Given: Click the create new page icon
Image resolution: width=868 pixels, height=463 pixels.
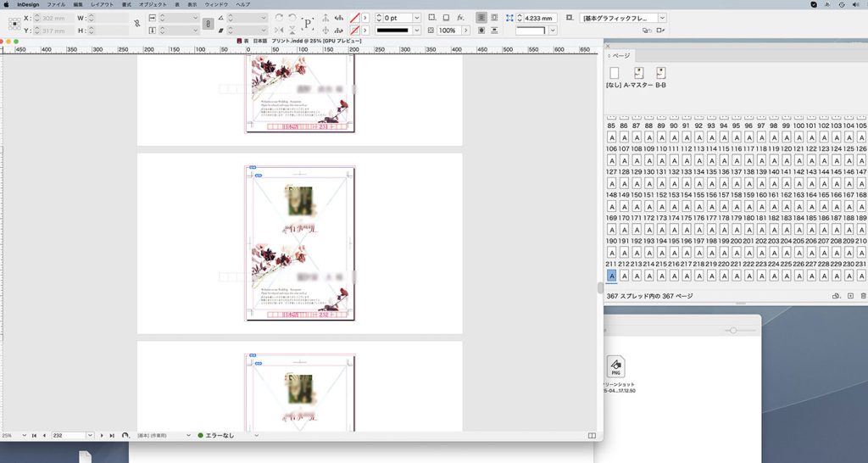Looking at the screenshot, I should coord(851,296).
